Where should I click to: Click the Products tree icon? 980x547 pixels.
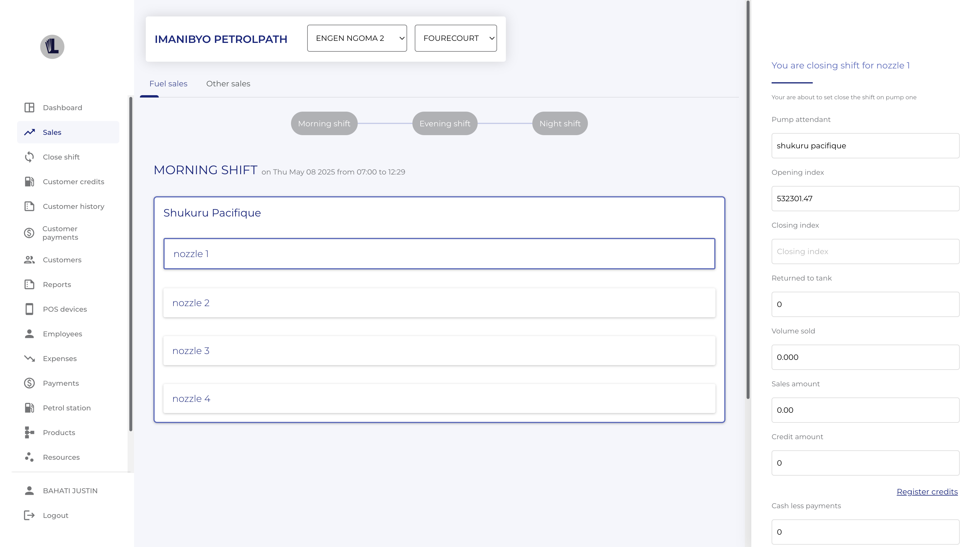point(29,433)
